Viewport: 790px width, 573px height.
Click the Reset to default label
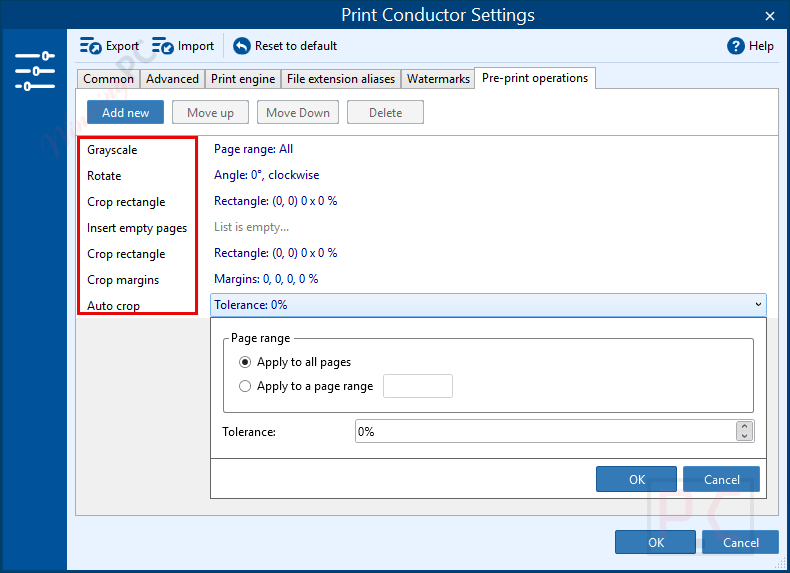[x=296, y=46]
